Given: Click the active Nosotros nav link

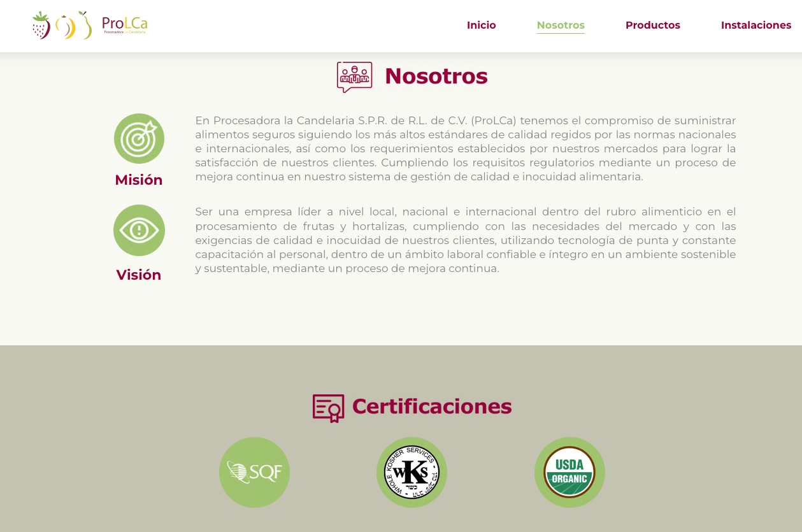Looking at the screenshot, I should coord(561,25).
